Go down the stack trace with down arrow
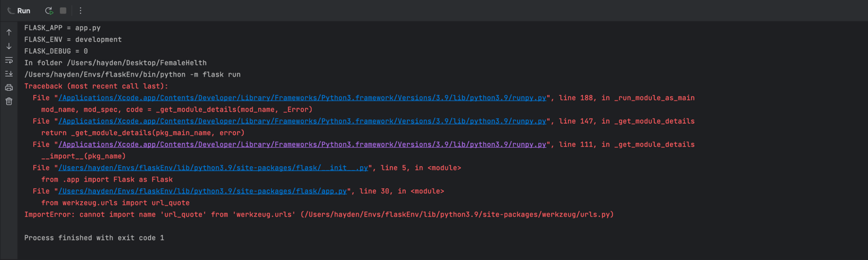868x260 pixels. pyautogui.click(x=9, y=47)
